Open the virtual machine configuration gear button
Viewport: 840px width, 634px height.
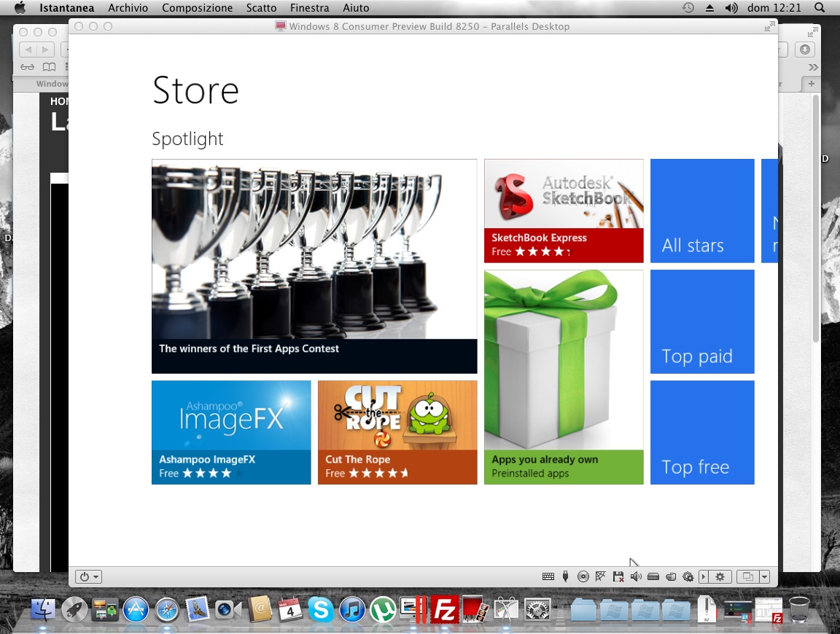(720, 576)
